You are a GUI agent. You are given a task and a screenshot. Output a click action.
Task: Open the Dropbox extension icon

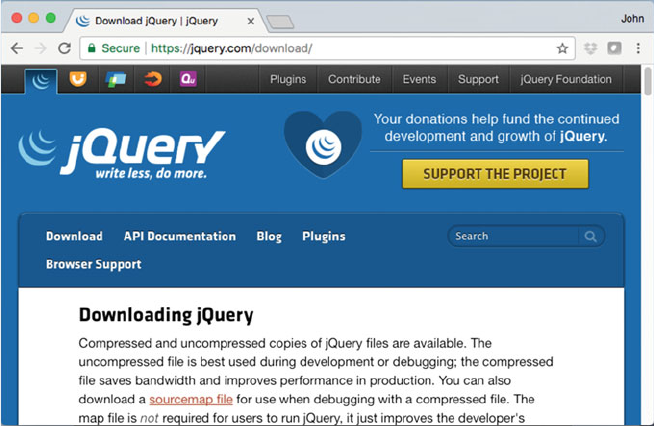coord(591,48)
